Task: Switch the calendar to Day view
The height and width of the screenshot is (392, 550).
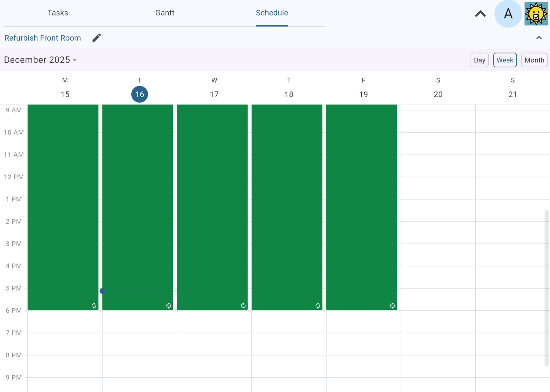Action: (x=479, y=60)
